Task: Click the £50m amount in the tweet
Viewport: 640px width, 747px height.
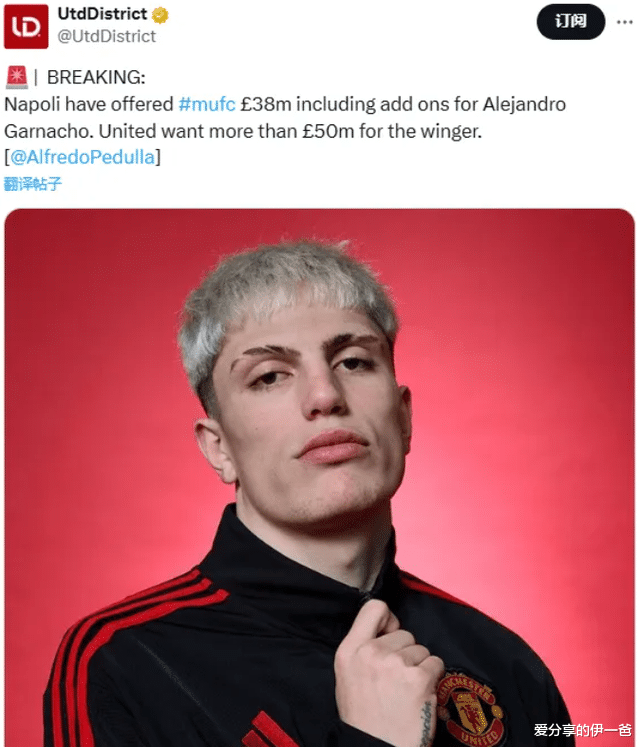Action: [328, 131]
